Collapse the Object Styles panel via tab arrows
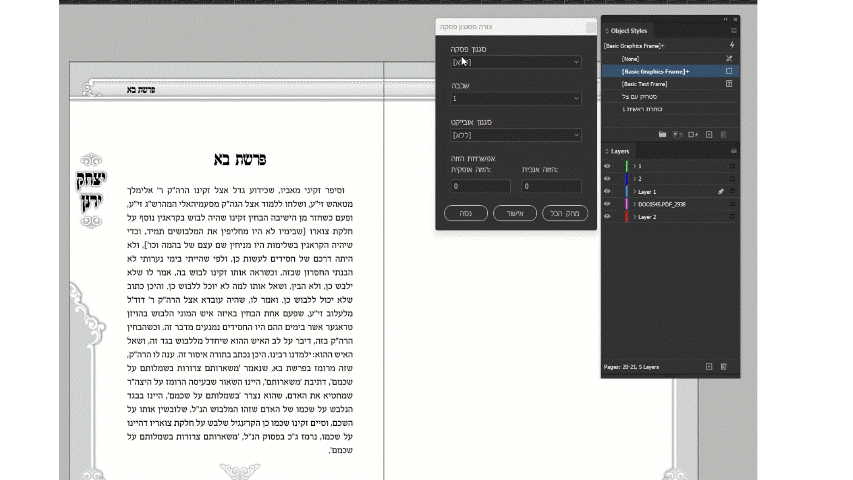The width and height of the screenshot is (853, 480). point(607,31)
